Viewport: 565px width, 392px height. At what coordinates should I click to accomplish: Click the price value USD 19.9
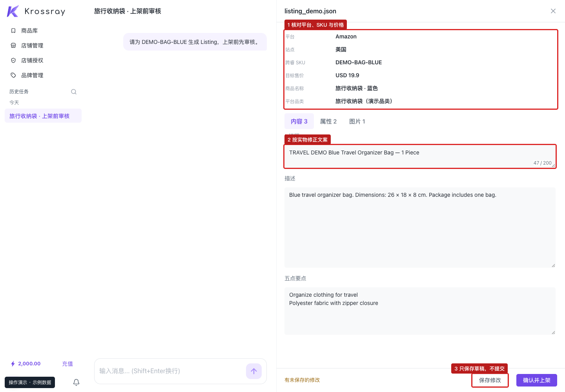[347, 75]
